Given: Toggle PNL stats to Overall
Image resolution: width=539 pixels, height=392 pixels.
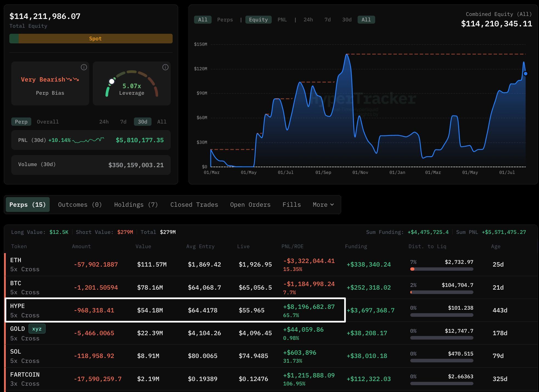Looking at the screenshot, I should coord(48,122).
